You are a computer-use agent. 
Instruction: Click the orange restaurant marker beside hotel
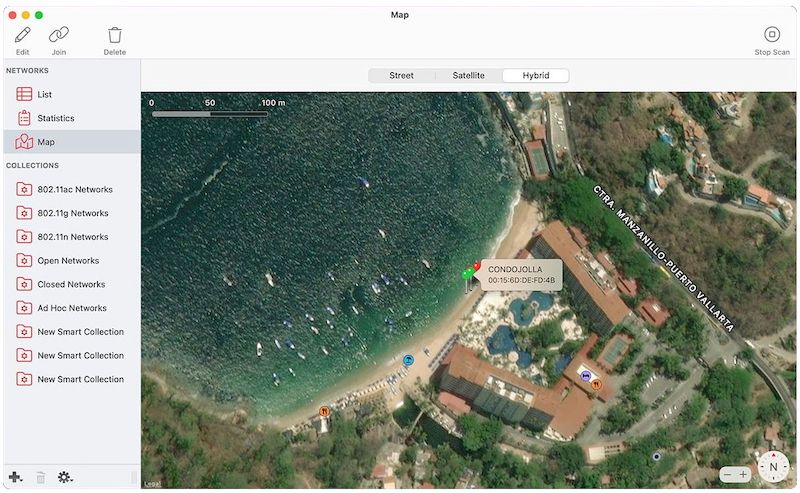click(596, 385)
